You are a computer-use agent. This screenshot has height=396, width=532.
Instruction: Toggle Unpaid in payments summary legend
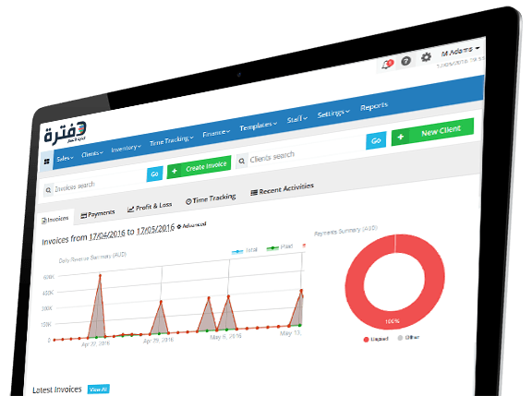click(376, 339)
